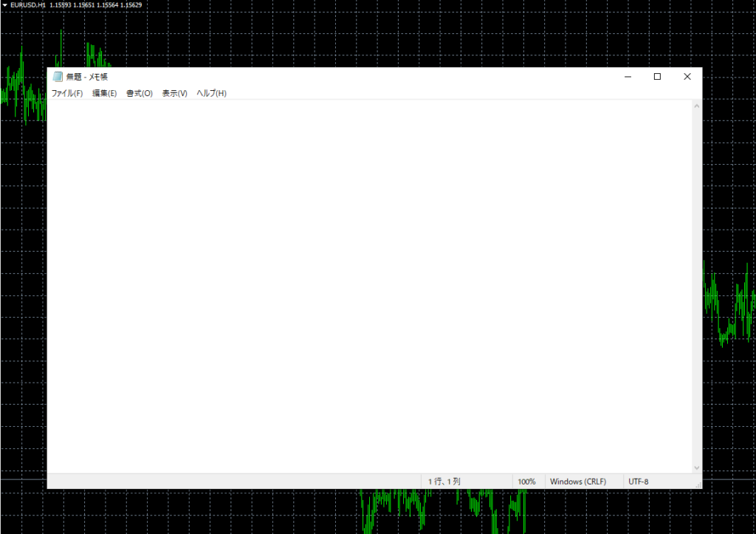Click the 無題 - メモ帳 title bar text

click(x=87, y=77)
